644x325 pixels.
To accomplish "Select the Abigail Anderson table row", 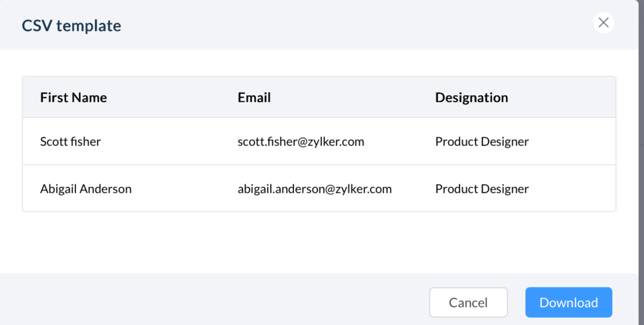I will tap(319, 189).
